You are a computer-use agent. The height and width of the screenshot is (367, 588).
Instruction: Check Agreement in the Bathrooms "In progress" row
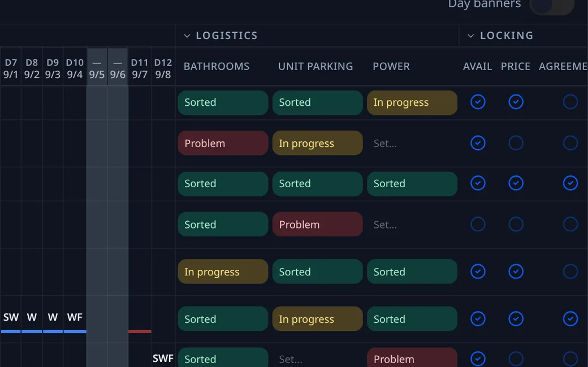point(570,271)
